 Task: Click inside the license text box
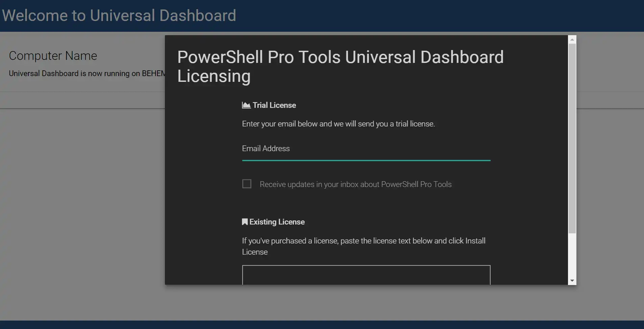[x=366, y=275]
